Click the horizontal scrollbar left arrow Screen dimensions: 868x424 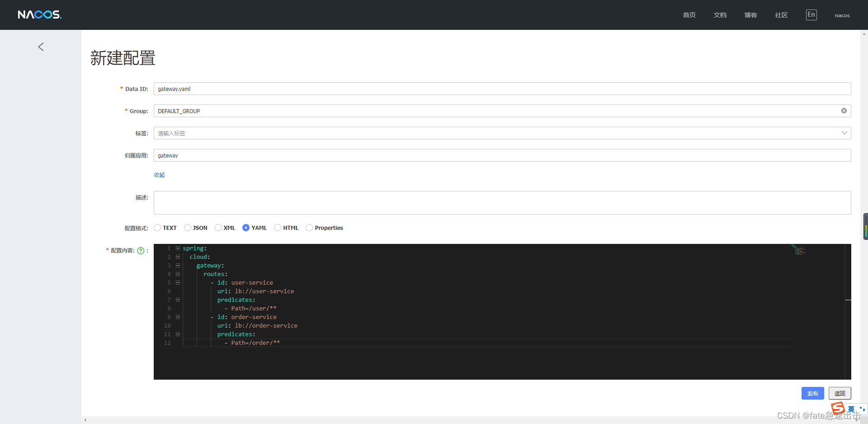point(85,420)
